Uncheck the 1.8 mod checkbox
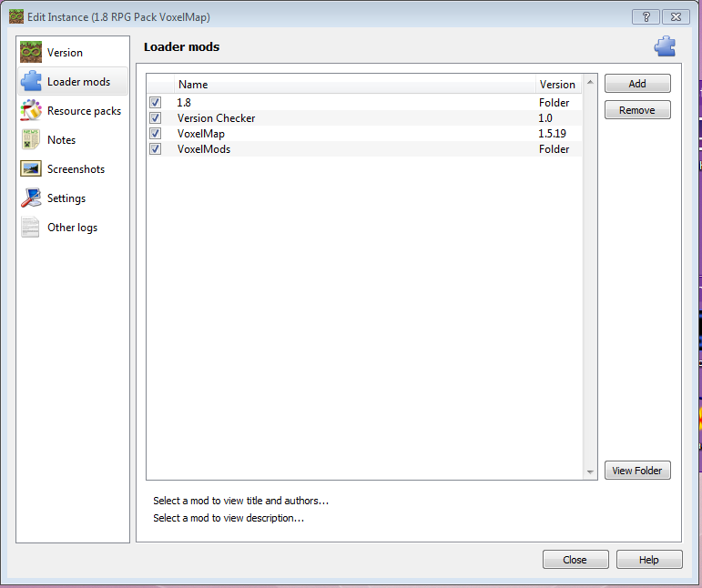 (x=156, y=103)
